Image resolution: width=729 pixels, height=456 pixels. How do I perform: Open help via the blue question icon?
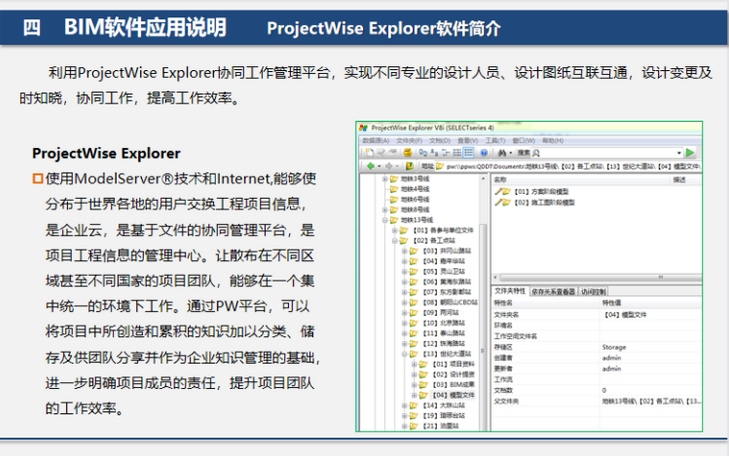coord(484,152)
